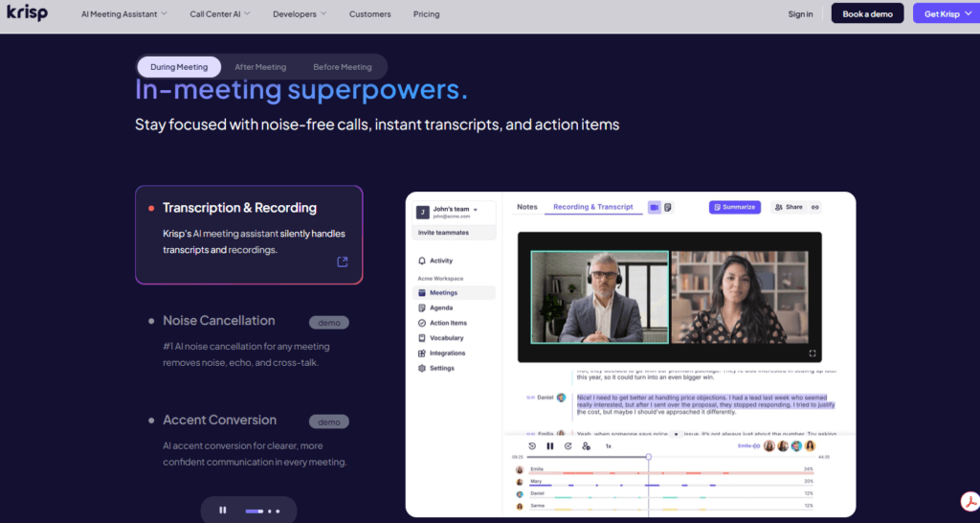980x523 pixels.
Task: Switch to Before Meeting tab
Action: [x=343, y=67]
